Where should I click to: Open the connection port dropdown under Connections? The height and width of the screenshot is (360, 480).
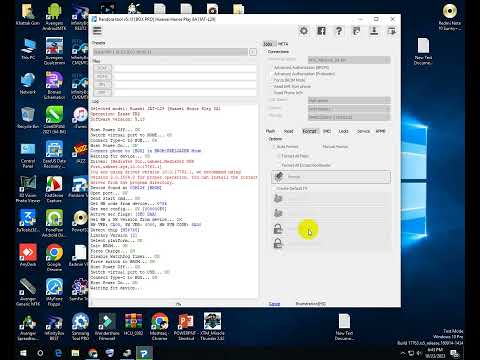pyautogui.click(x=349, y=60)
